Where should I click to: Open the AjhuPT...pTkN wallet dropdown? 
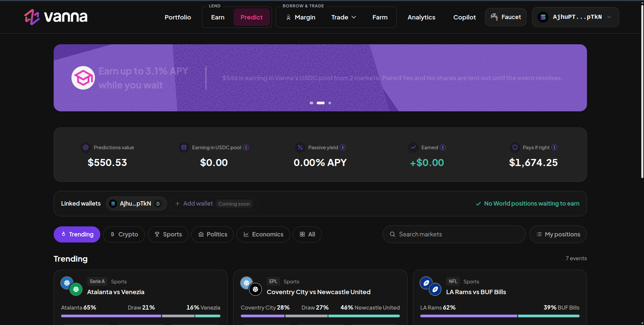576,17
